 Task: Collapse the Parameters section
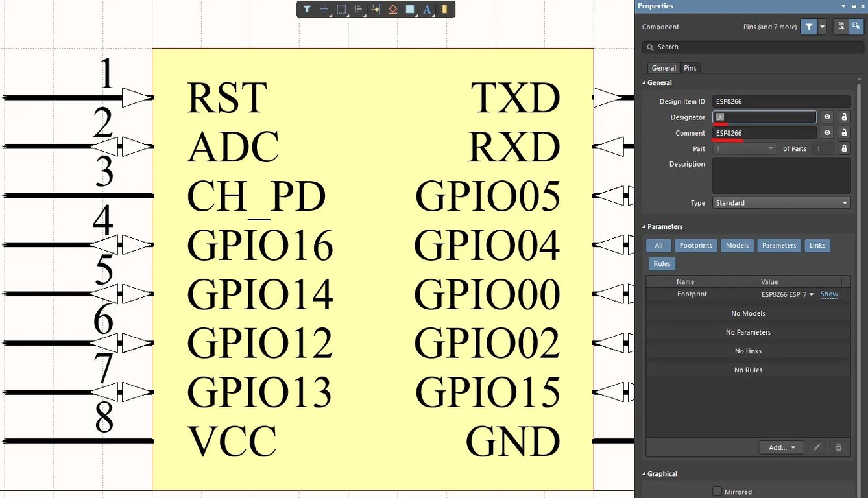(662, 226)
